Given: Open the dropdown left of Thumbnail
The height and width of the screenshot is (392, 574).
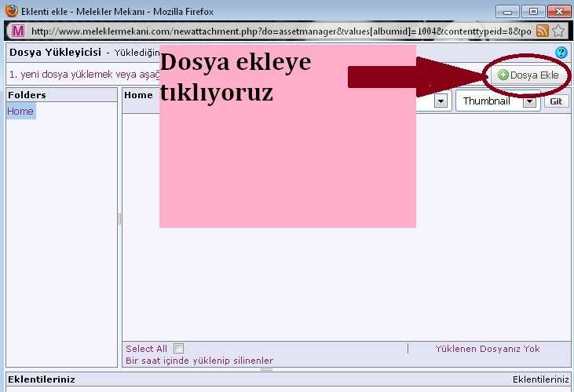Looking at the screenshot, I should pos(441,101).
